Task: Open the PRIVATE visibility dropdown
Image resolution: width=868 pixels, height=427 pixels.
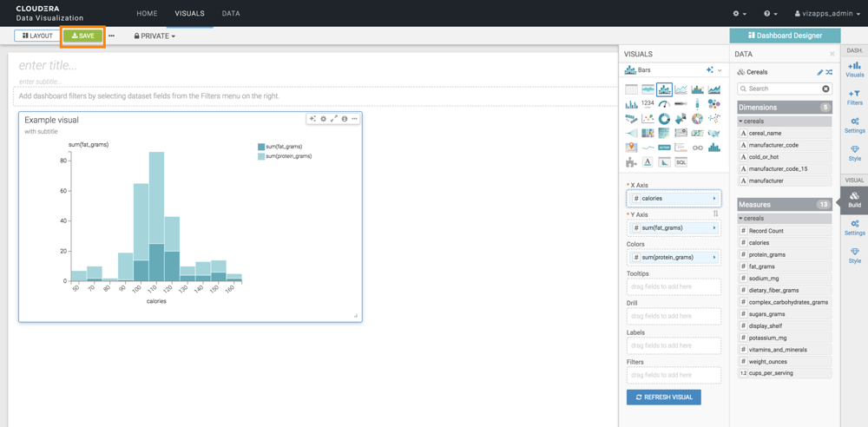Action: [155, 36]
